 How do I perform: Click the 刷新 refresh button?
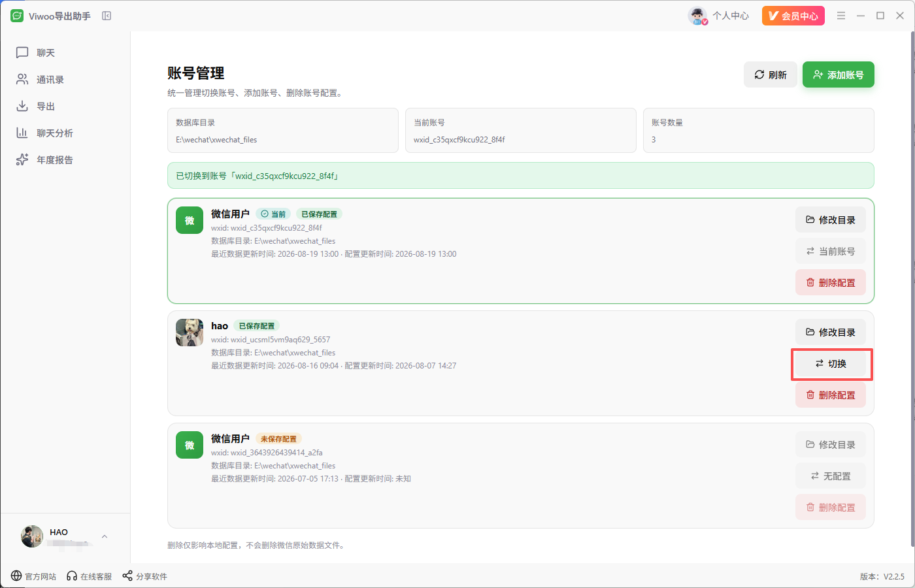click(771, 74)
